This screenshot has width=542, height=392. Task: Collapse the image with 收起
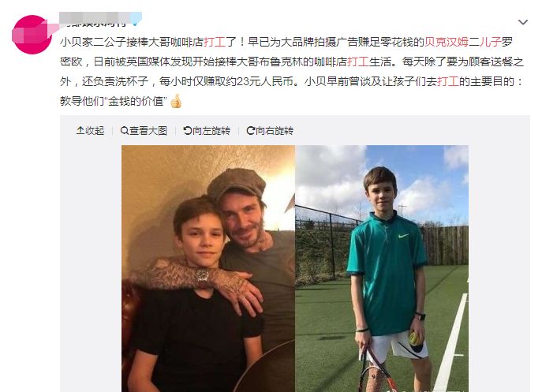pyautogui.click(x=90, y=131)
